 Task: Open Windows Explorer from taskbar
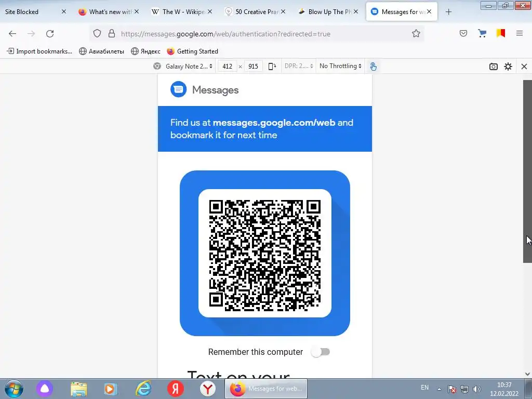pyautogui.click(x=79, y=389)
